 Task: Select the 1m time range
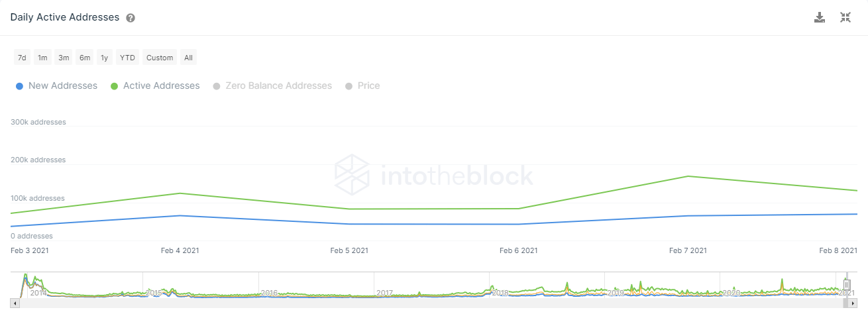[x=42, y=58]
